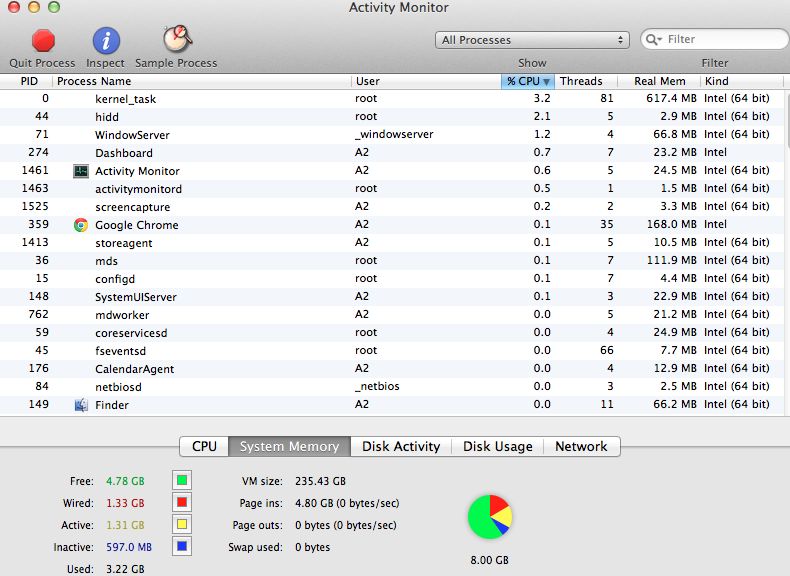Click the _netbios user cell
Image resolution: width=790 pixels, height=576 pixels.
click(377, 387)
